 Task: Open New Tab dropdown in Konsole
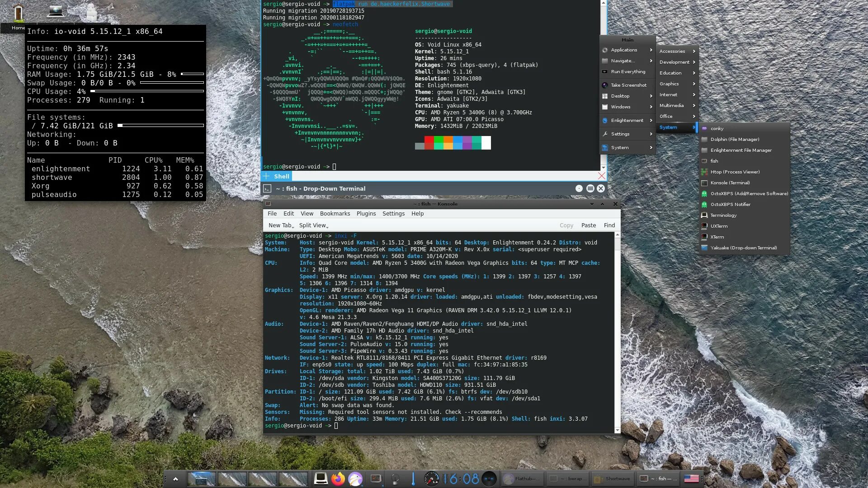281,225
